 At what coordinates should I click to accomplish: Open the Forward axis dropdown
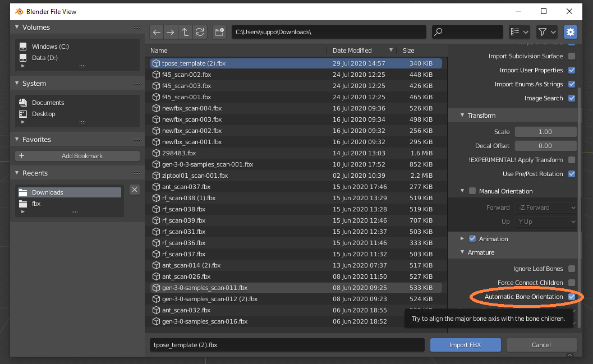(x=545, y=207)
